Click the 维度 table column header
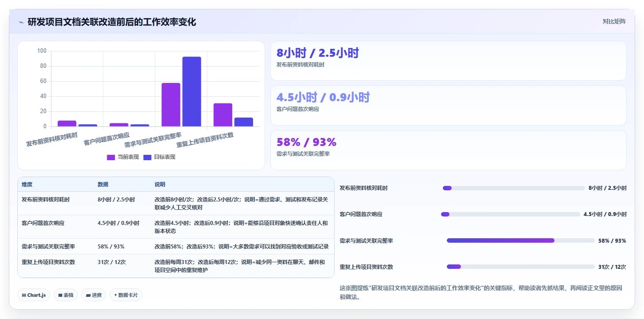 (x=27, y=185)
